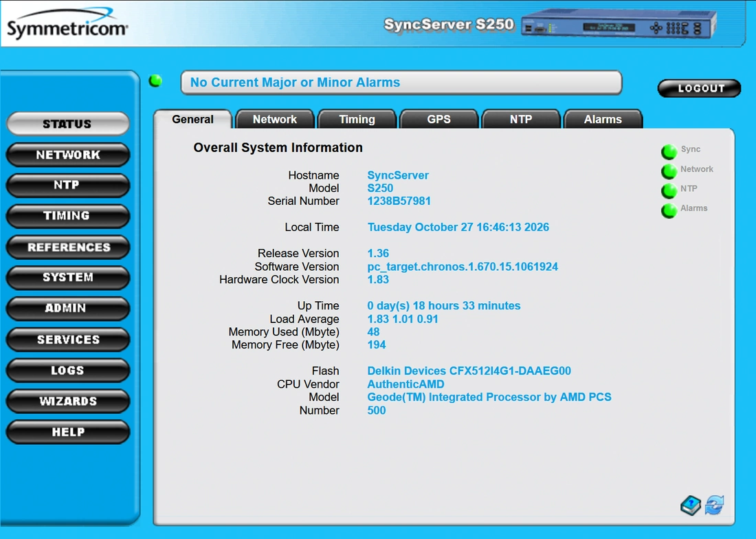
Task: Go to the TIMING sidebar section
Action: (67, 216)
